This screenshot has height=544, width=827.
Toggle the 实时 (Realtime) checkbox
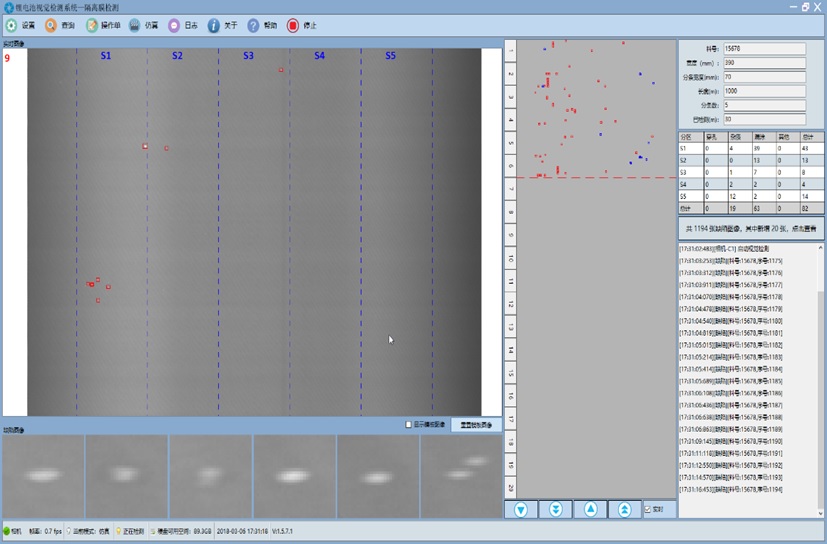(x=648, y=509)
